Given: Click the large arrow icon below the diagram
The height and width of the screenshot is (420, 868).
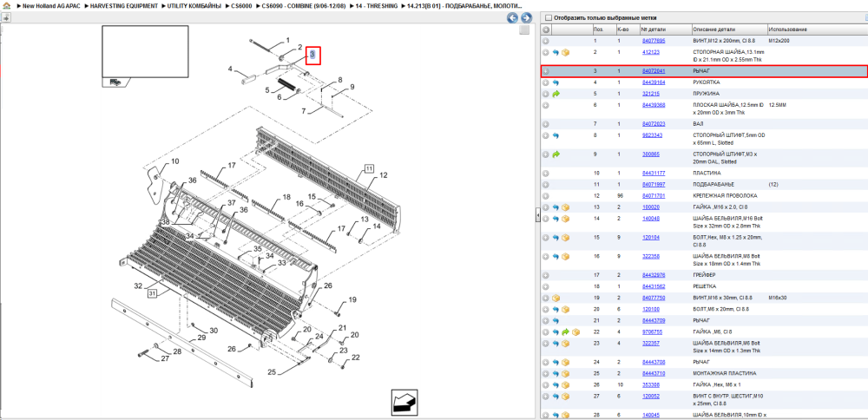Looking at the screenshot, I should (x=404, y=402).
